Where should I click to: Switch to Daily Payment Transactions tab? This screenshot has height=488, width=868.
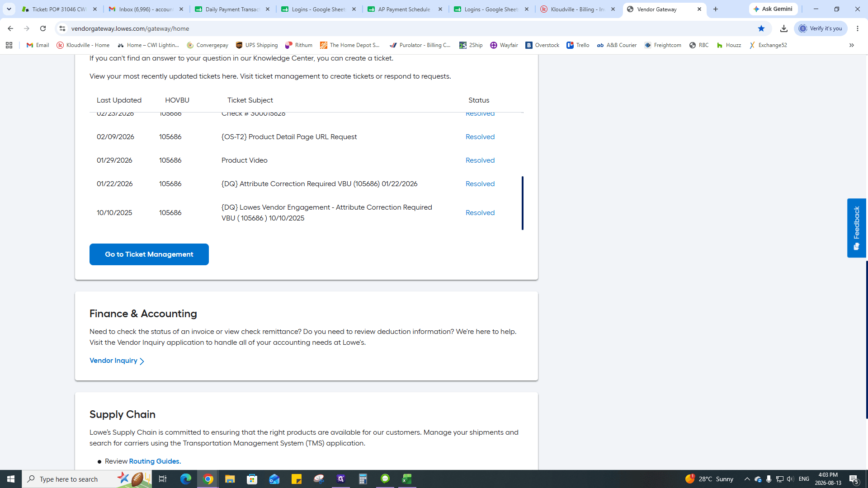click(x=232, y=9)
